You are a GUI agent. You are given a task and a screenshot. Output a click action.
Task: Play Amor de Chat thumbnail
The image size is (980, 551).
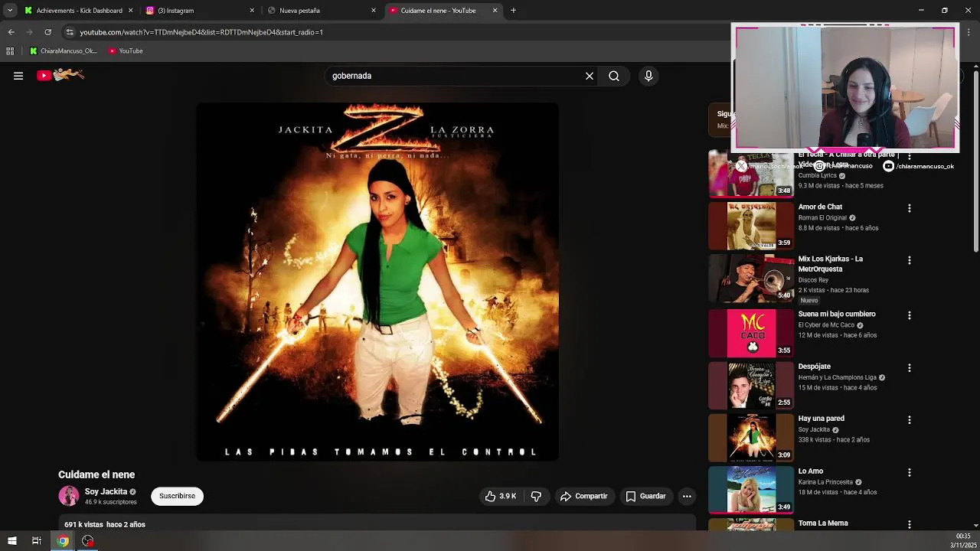pyautogui.click(x=751, y=226)
